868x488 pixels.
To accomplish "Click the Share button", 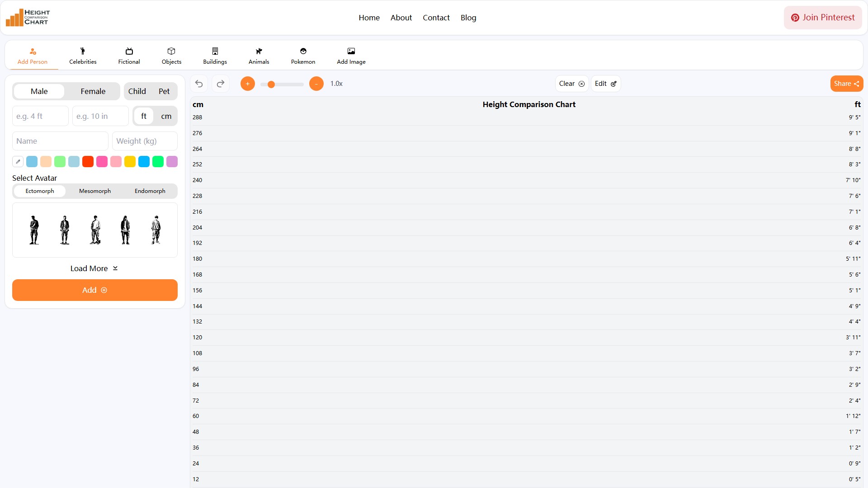I will pyautogui.click(x=846, y=84).
